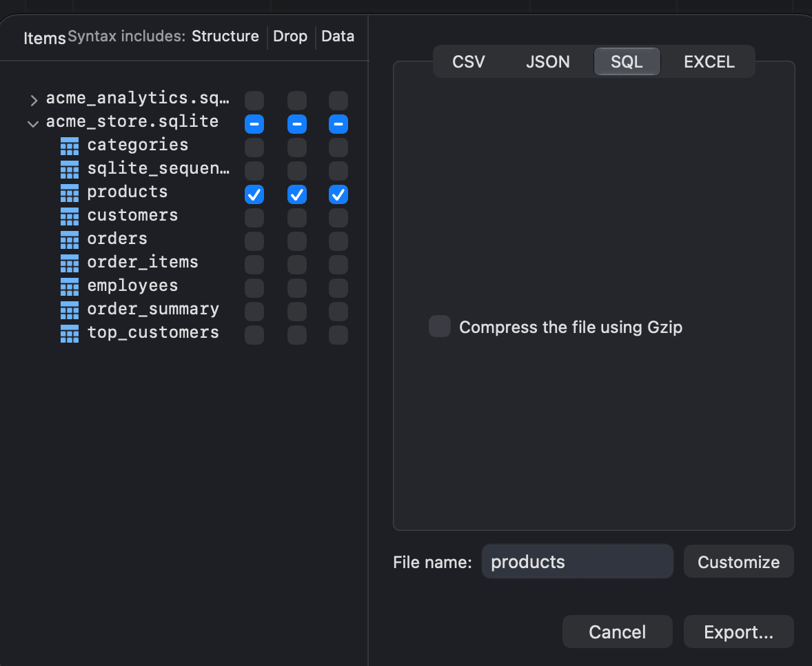Uncheck Data for products table

(338, 194)
